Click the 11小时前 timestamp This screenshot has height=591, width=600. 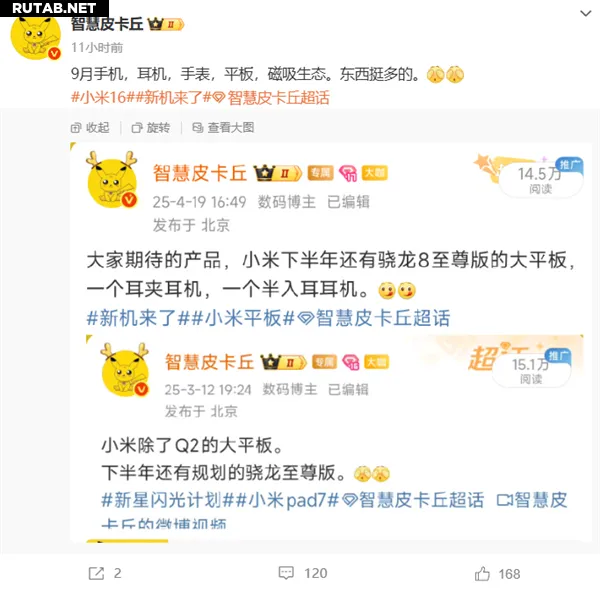point(97,47)
